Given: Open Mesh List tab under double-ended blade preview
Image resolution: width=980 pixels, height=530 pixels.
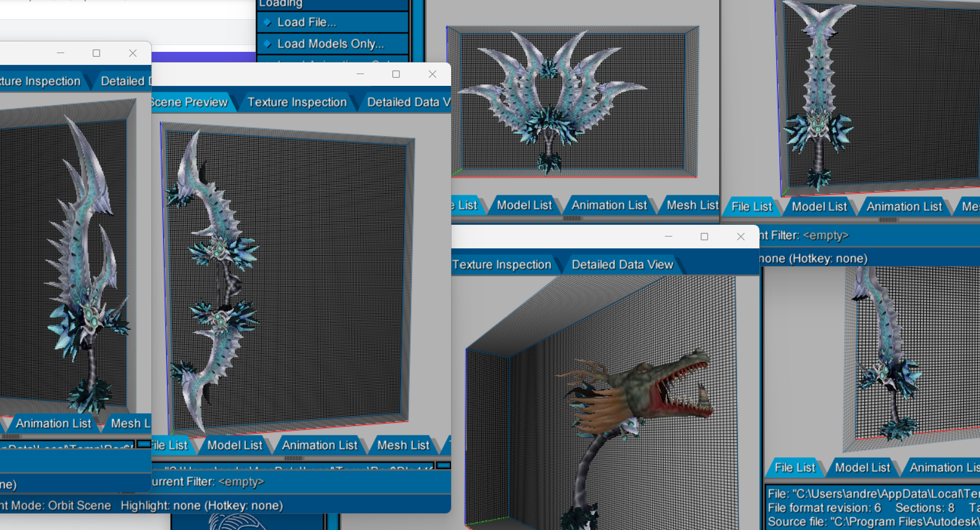Looking at the screenshot, I should (x=403, y=445).
